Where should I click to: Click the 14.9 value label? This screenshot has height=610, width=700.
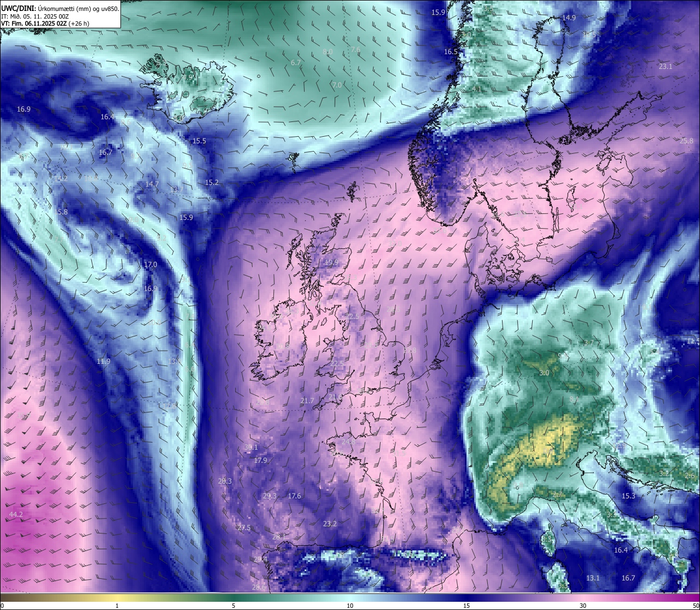pyautogui.click(x=569, y=18)
